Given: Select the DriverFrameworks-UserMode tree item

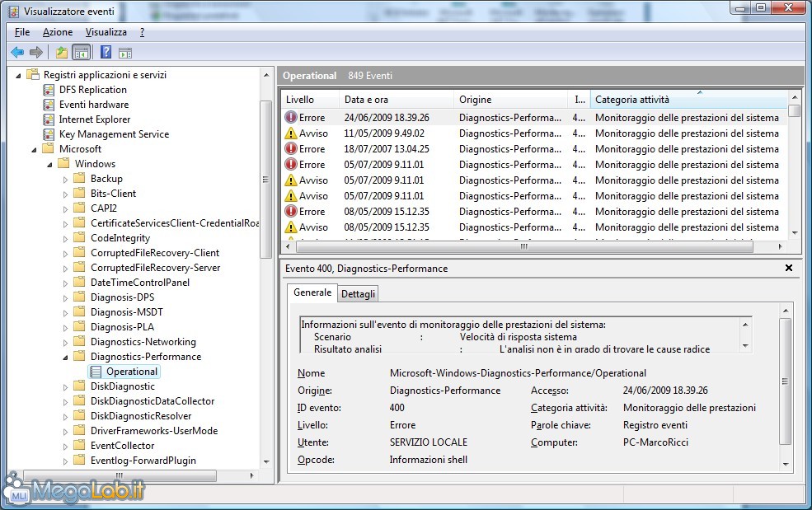Looking at the screenshot, I should pyautogui.click(x=154, y=431).
